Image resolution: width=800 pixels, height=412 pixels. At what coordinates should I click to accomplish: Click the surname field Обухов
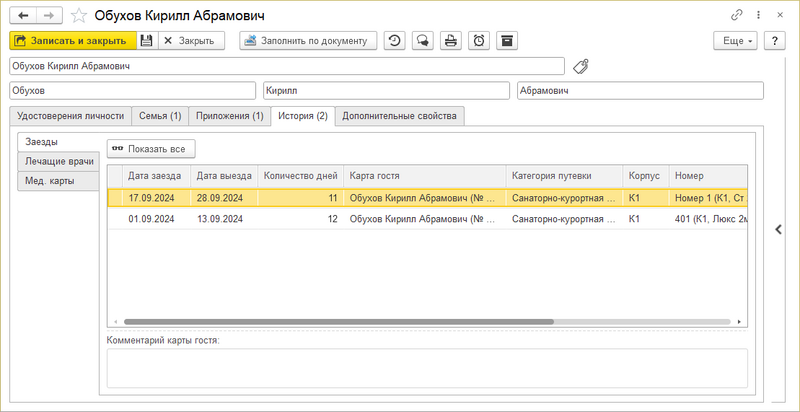coord(132,91)
